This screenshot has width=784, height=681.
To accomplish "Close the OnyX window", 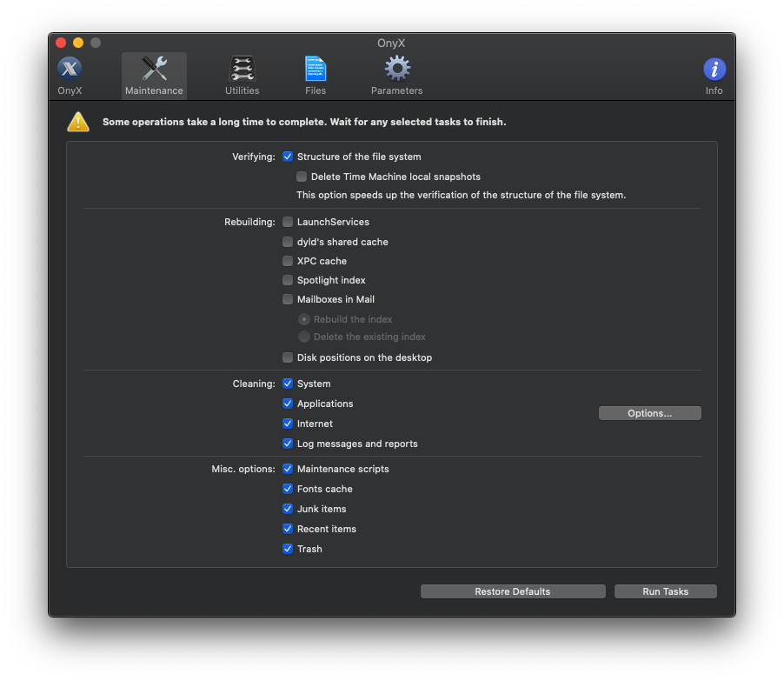I will (61, 43).
